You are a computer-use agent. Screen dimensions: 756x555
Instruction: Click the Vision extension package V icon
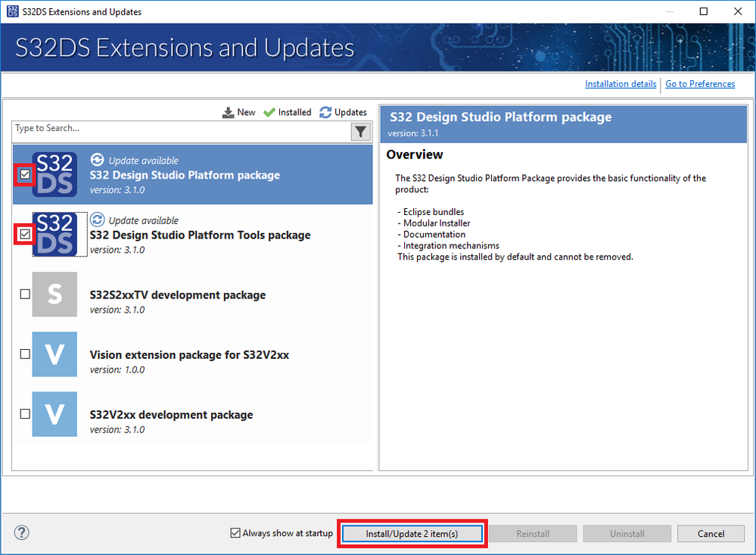(x=54, y=354)
